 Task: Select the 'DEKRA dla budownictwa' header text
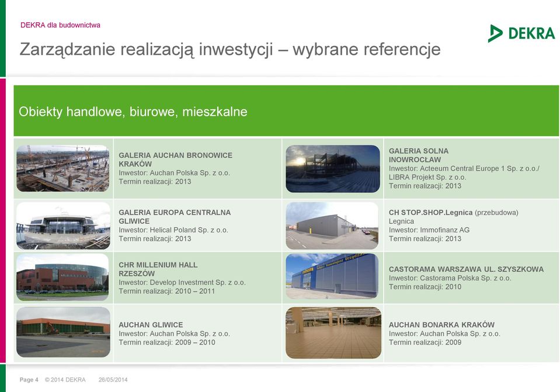pyautogui.click(x=60, y=25)
